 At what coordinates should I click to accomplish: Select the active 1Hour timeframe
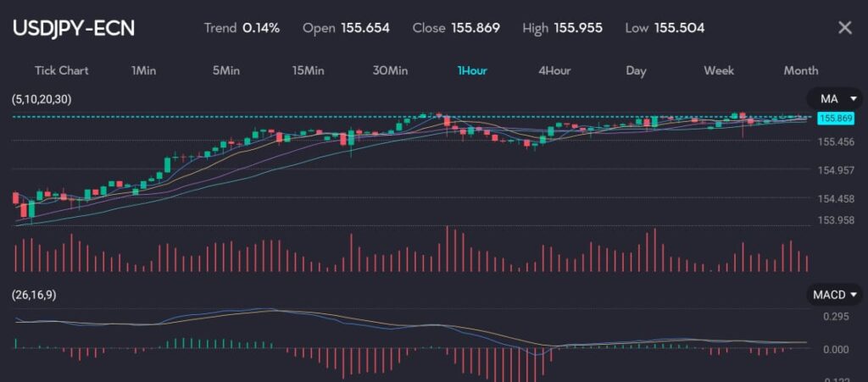pyautogui.click(x=472, y=70)
